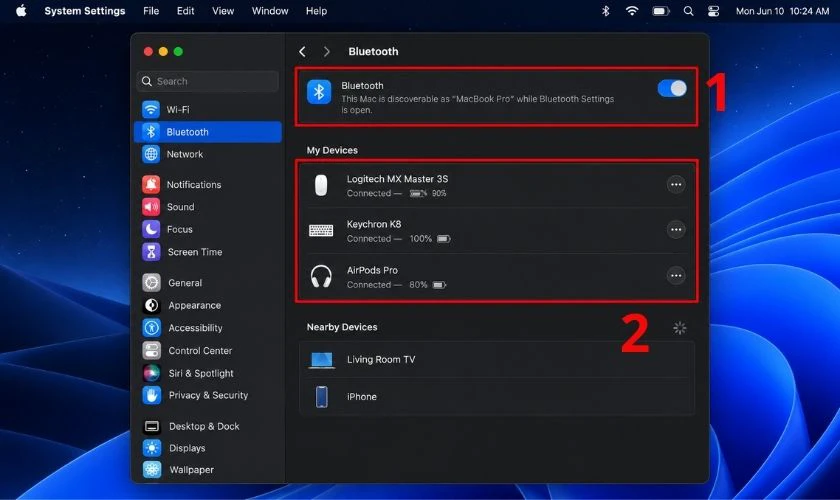Screen dimensions: 840x500
Task: Click the Logitech MX Master 3S mouse icon
Action: point(321,185)
